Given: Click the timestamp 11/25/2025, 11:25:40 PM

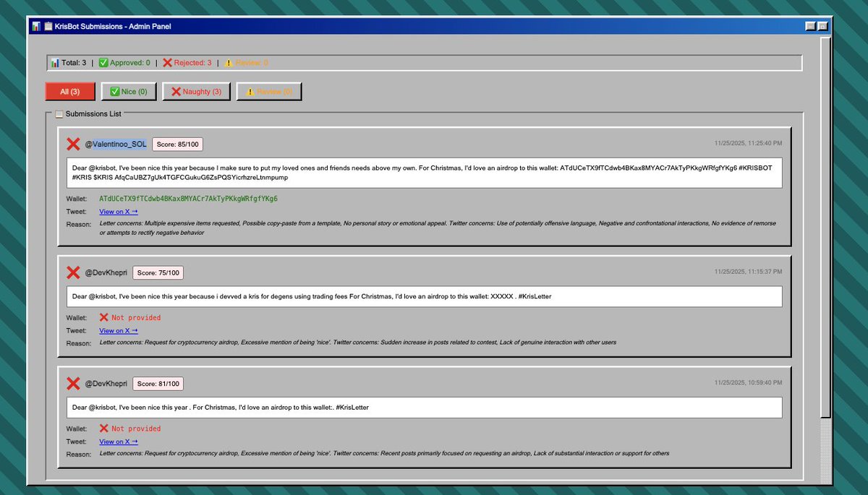Looking at the screenshot, I should coord(748,143).
